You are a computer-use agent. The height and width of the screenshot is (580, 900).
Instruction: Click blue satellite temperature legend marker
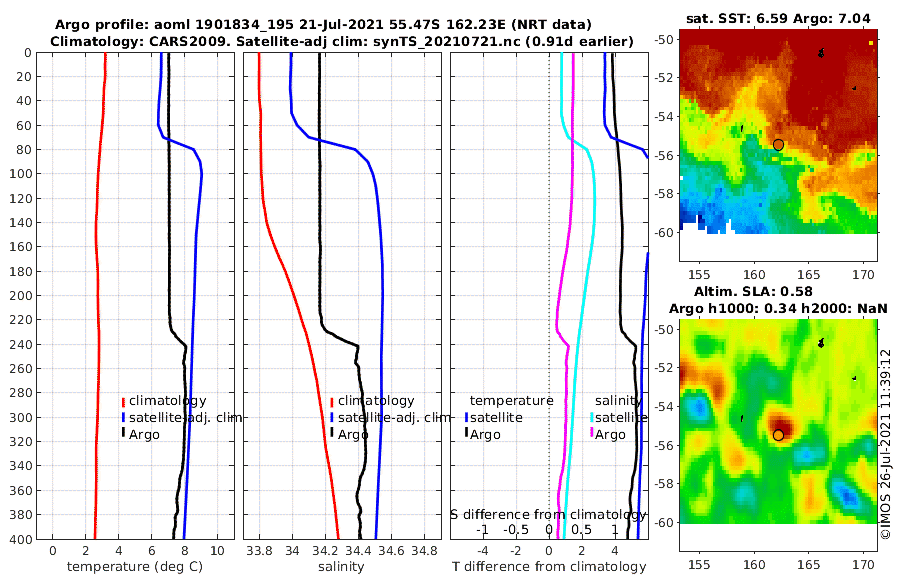(467, 418)
